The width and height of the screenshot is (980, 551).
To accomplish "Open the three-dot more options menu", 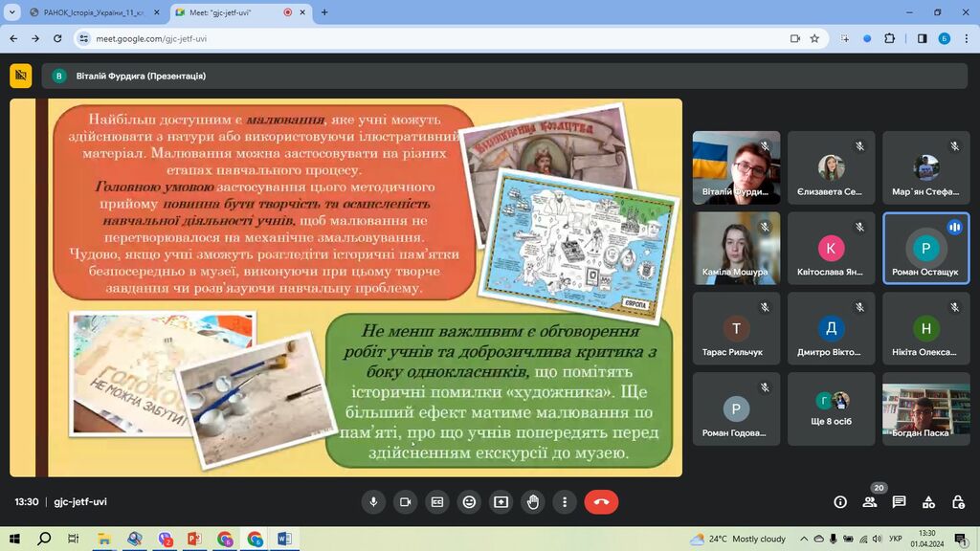I will click(x=565, y=502).
